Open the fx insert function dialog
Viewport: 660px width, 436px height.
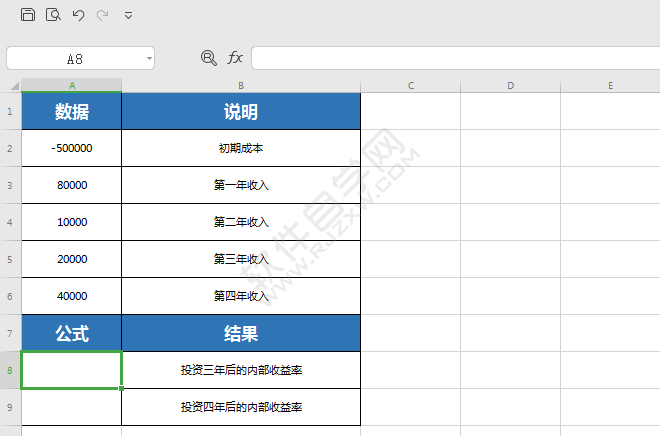coord(235,58)
